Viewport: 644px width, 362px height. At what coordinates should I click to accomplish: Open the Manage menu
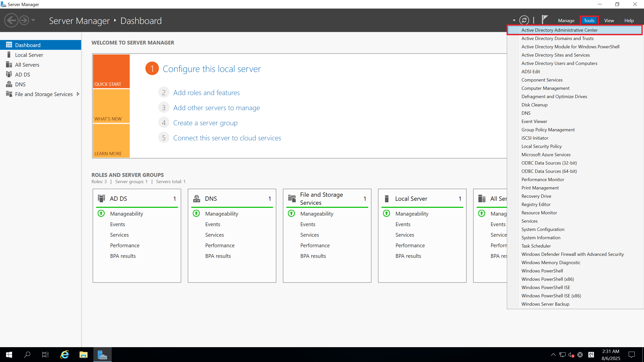coord(566,20)
